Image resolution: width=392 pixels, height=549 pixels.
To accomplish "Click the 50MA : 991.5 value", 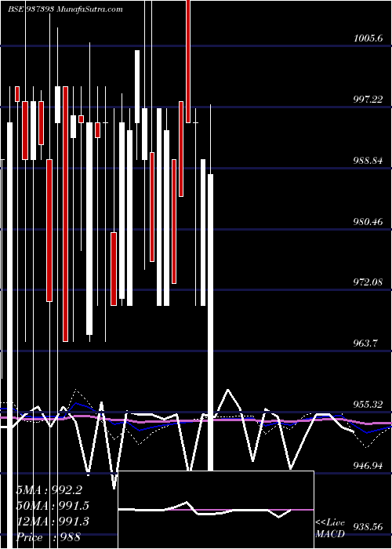I will [53, 506].
